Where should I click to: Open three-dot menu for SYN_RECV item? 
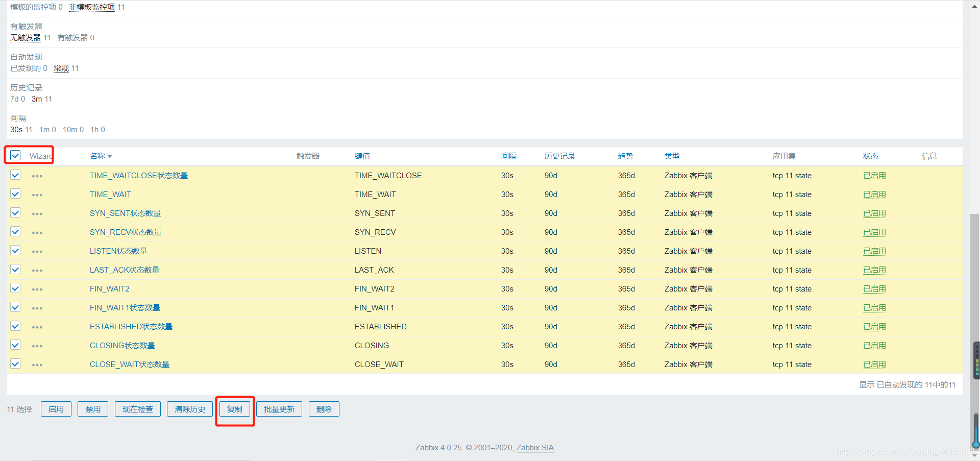click(37, 233)
